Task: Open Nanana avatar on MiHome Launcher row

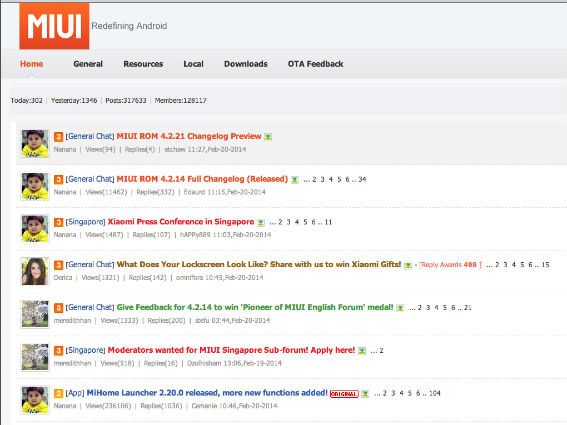Action: [35, 400]
